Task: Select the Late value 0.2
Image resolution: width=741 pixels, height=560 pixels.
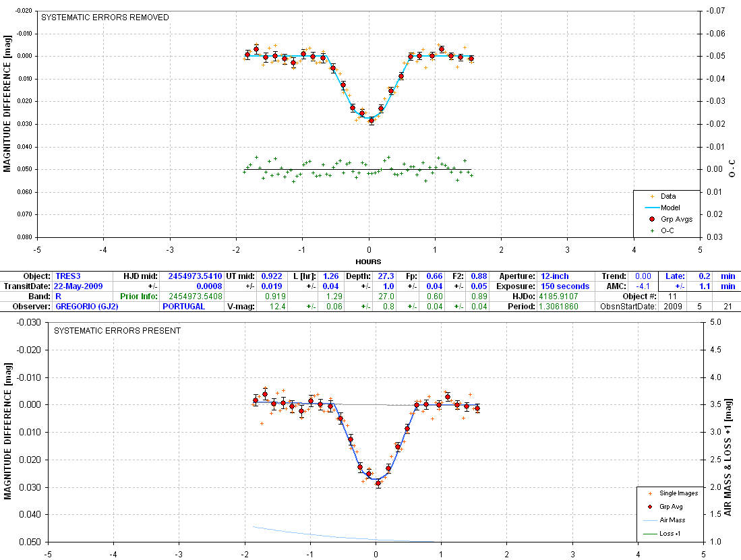Action: click(x=705, y=276)
